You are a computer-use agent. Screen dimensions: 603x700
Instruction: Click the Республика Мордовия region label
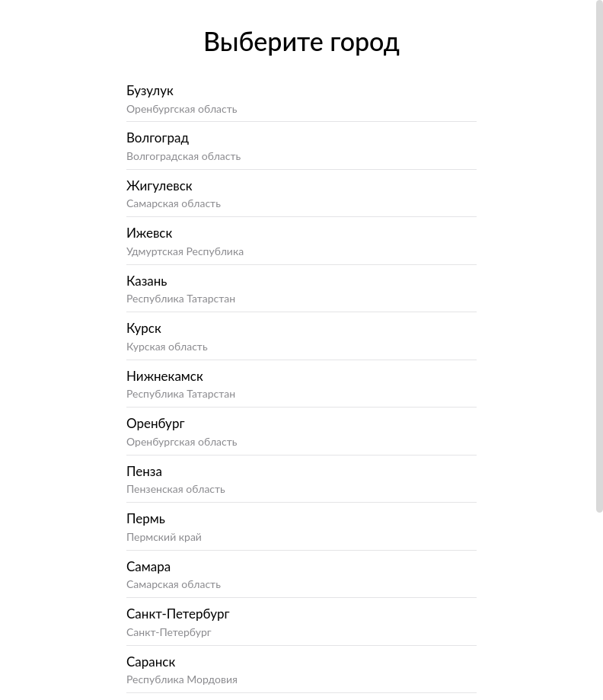coord(182,679)
